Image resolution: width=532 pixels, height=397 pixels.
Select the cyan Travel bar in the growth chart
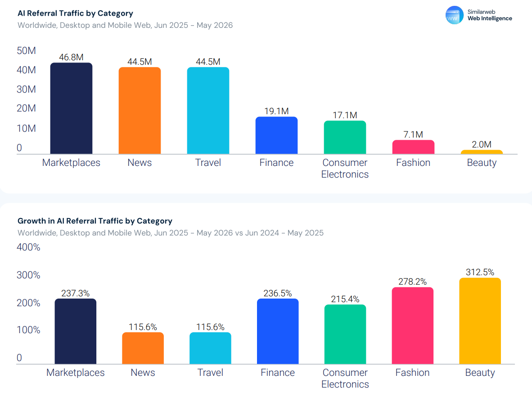point(210,348)
